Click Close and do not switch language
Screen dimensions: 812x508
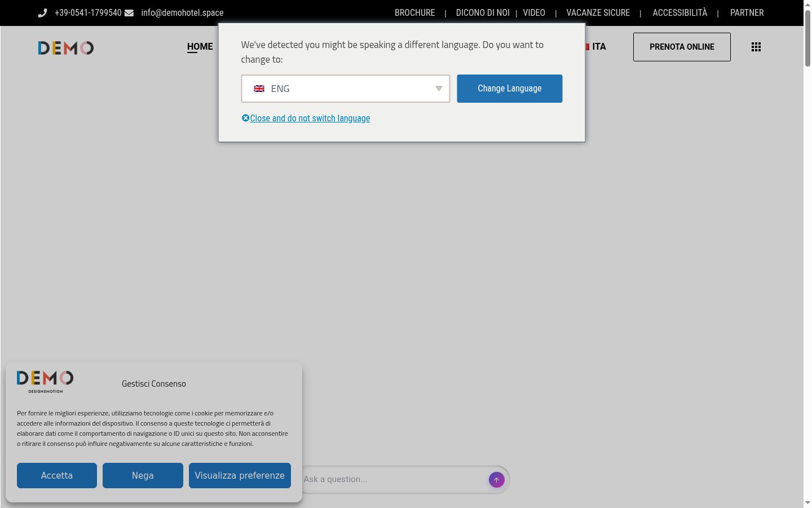tap(310, 118)
